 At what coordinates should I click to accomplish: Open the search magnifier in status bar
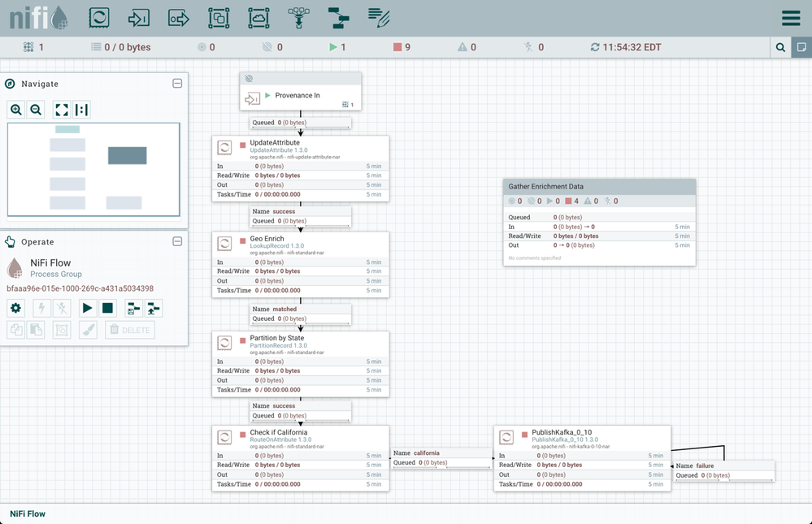[x=780, y=48]
